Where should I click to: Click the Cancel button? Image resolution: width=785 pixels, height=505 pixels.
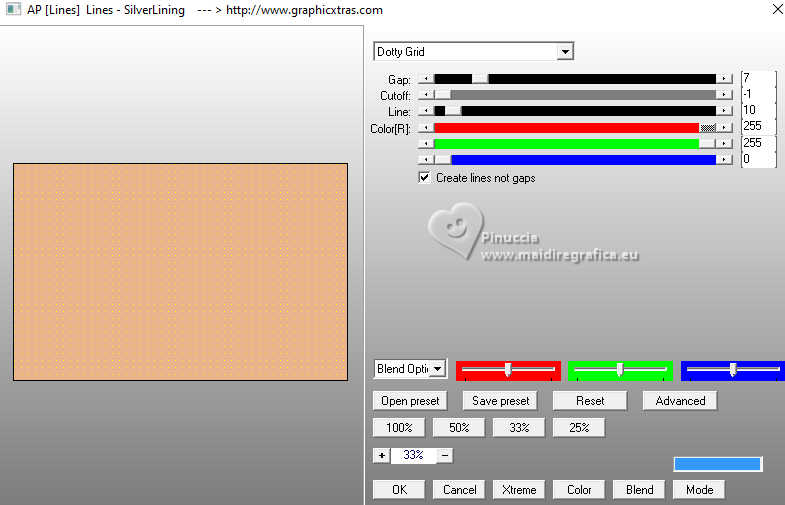(459, 489)
